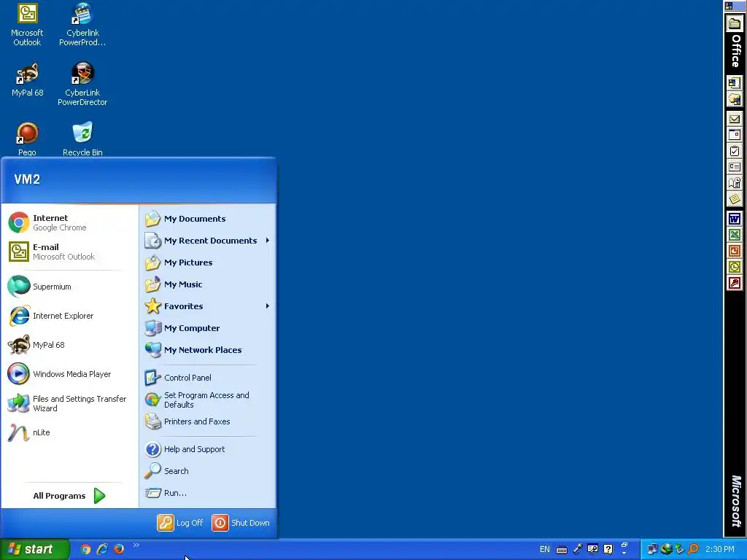This screenshot has height=560, width=747.
Task: Launch Microsoft Access key icon
Action: (x=734, y=284)
